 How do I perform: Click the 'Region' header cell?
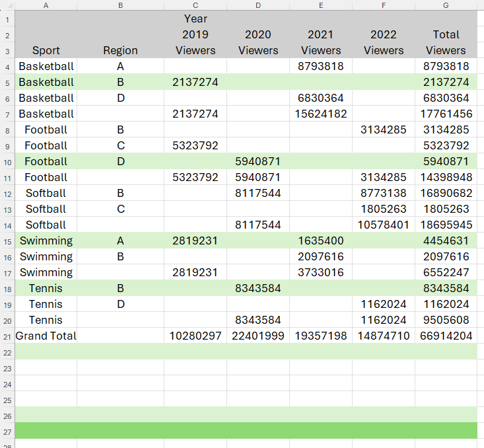click(x=120, y=50)
